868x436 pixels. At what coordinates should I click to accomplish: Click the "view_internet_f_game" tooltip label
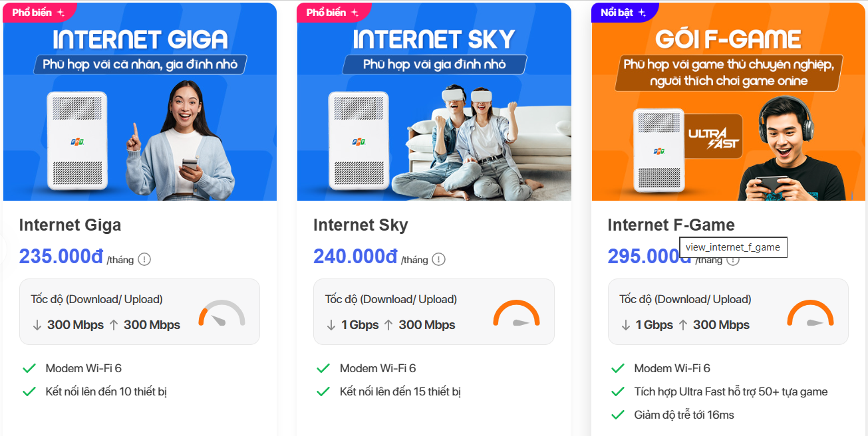pos(732,247)
